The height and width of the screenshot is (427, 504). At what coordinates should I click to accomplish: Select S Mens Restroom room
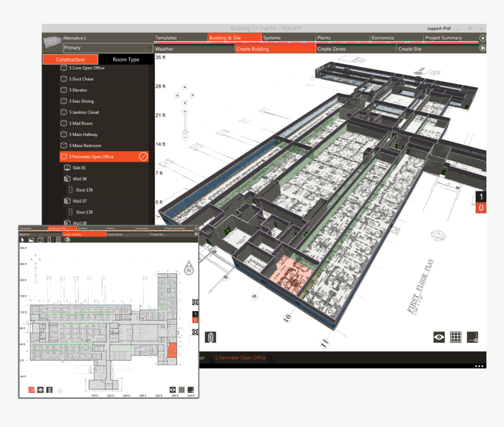[104, 145]
